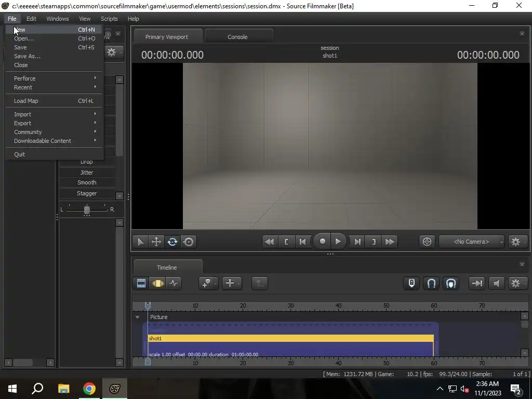
Task: Collapse the Picture track expander arrow
Action: click(x=137, y=317)
